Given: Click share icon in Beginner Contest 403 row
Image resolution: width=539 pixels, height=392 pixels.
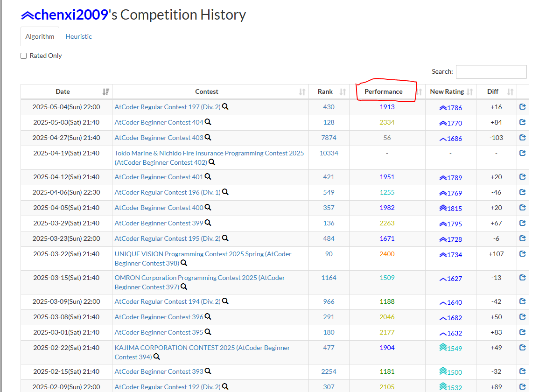Looking at the screenshot, I should pyautogui.click(x=523, y=138).
